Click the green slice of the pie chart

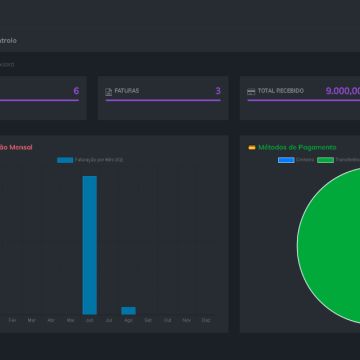[x=330, y=245]
